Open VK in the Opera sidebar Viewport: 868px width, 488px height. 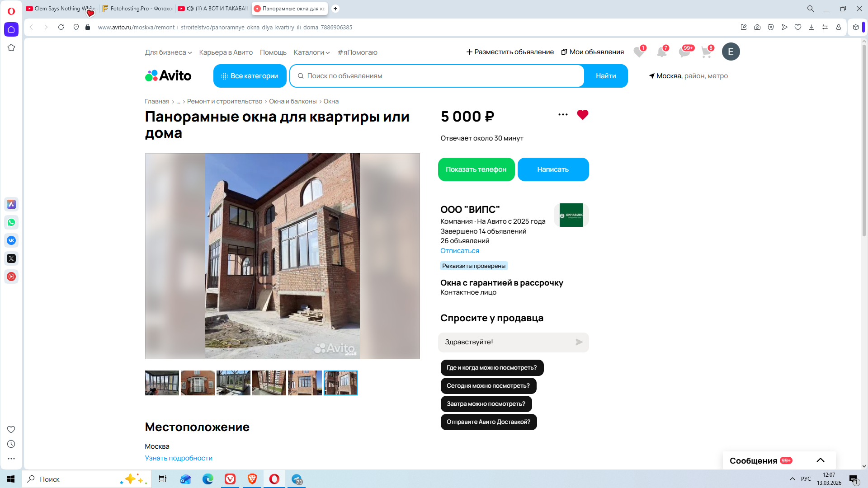11,240
